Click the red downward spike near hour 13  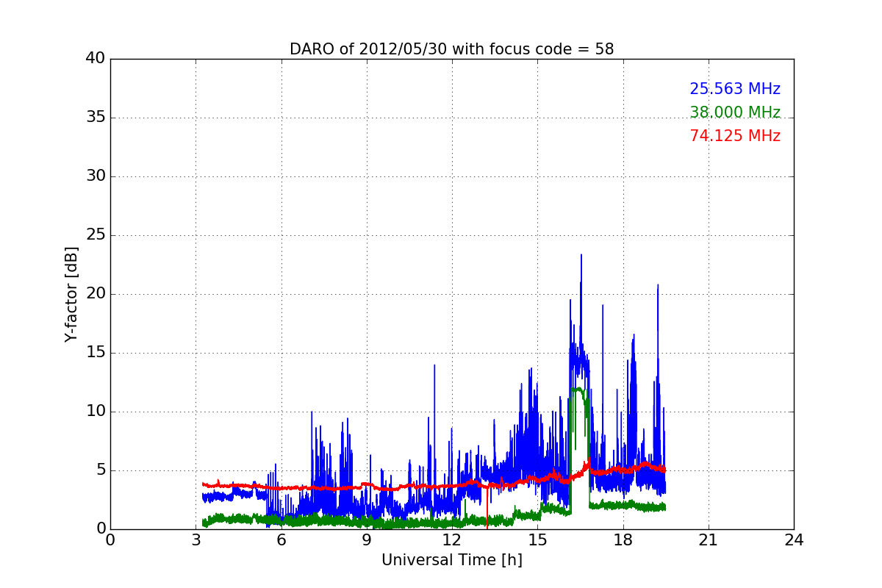[487, 507]
